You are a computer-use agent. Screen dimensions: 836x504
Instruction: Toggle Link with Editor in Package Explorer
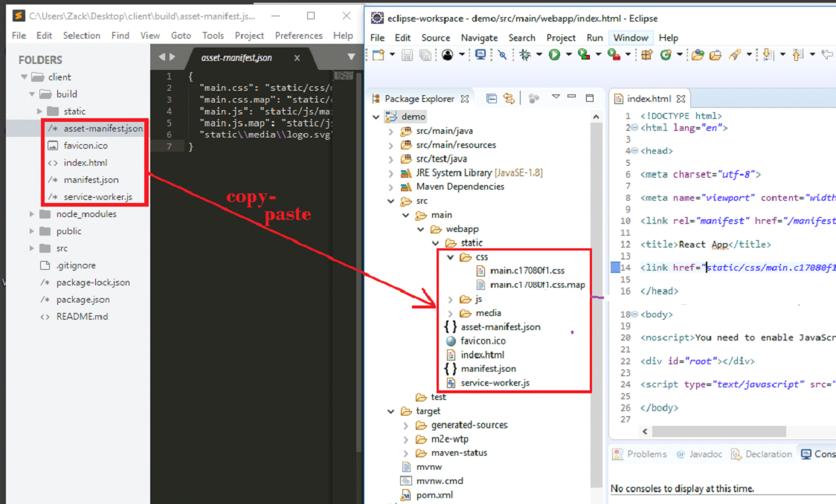509,99
